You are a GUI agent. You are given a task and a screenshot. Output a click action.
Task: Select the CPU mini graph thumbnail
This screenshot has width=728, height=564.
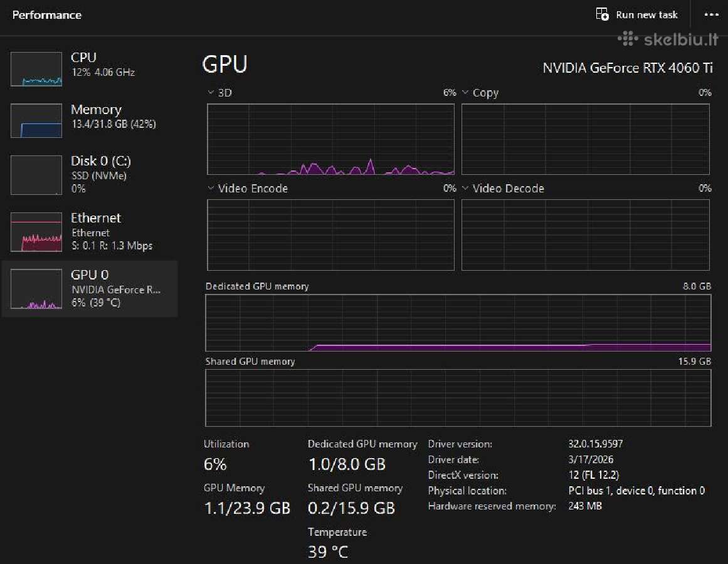pos(36,69)
